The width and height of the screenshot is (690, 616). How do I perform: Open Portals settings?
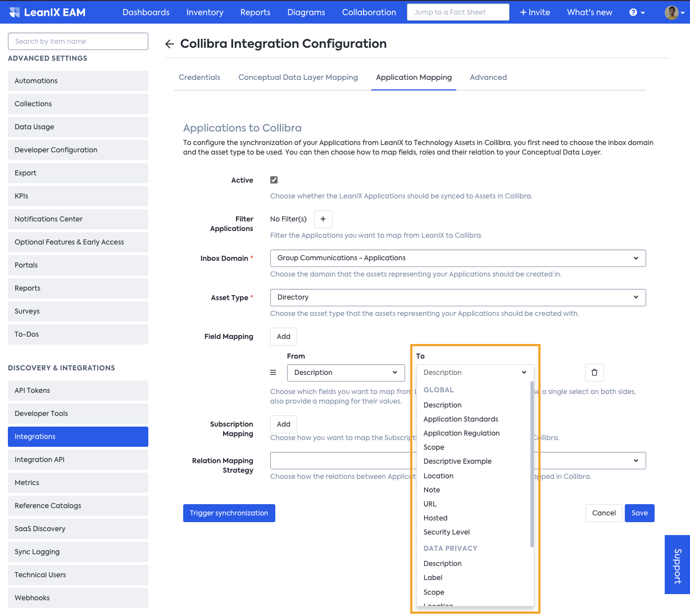click(78, 265)
